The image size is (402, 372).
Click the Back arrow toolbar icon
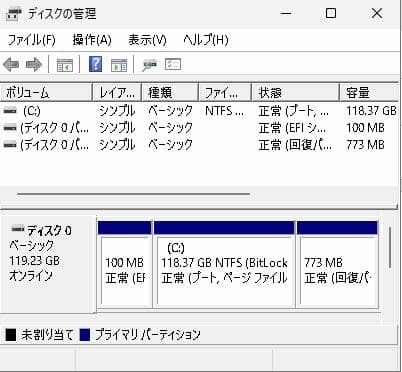(x=11, y=64)
